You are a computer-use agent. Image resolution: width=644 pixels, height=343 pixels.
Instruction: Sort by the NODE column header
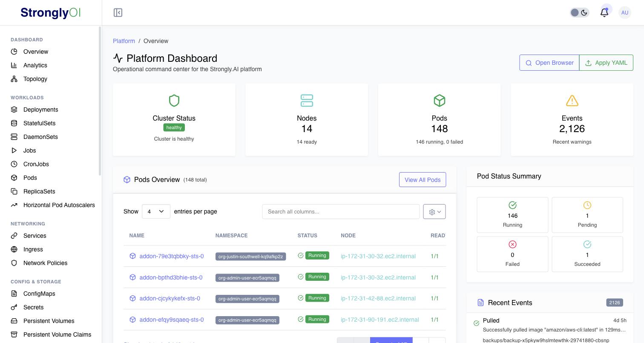point(348,236)
